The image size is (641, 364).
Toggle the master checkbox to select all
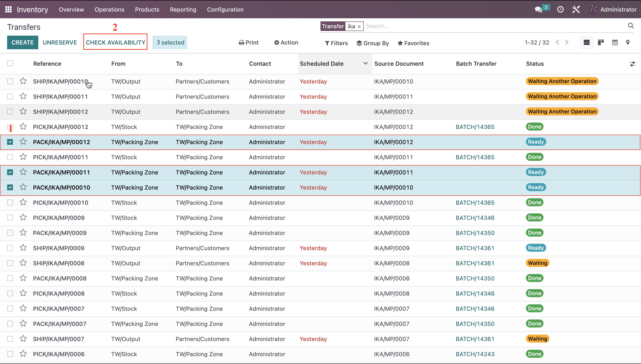coord(10,63)
